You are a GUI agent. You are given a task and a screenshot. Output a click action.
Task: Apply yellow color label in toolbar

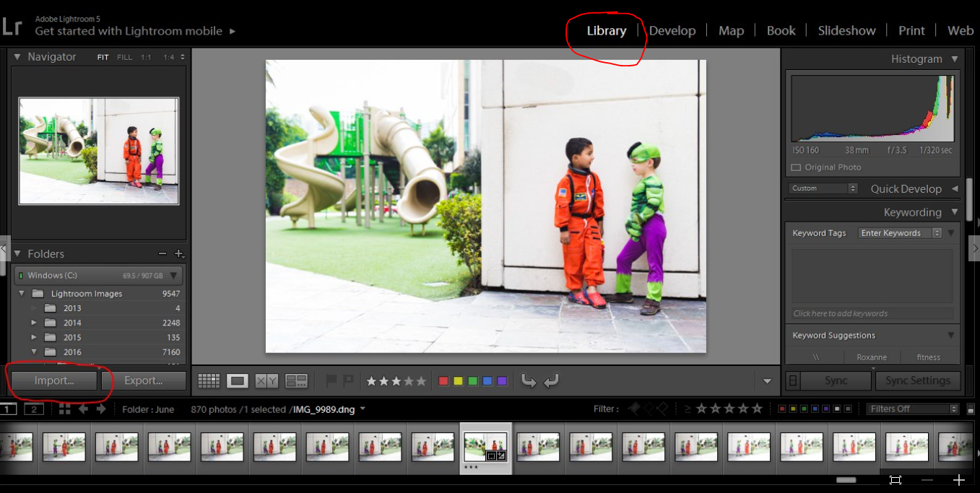(x=458, y=381)
